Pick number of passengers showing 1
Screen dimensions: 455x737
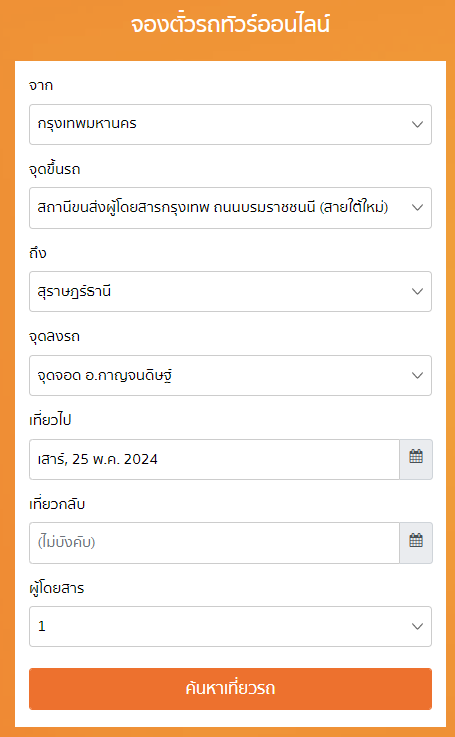230,626
